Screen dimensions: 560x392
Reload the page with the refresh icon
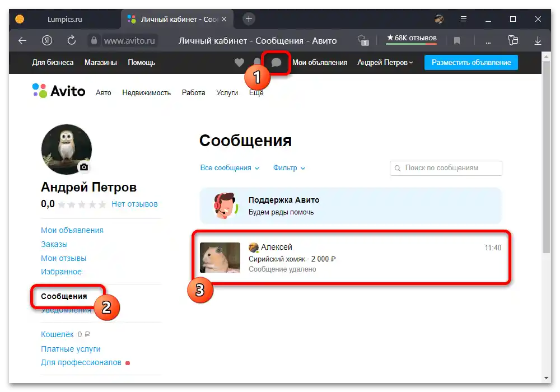tap(72, 40)
